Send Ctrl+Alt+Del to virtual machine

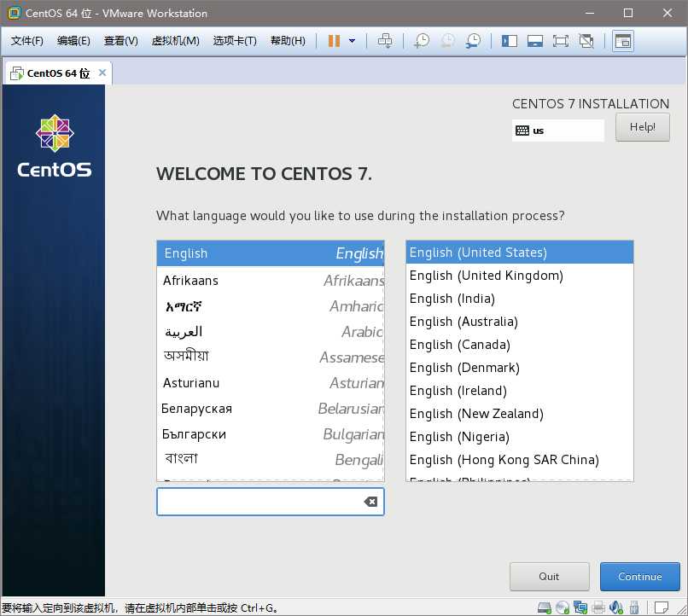385,41
